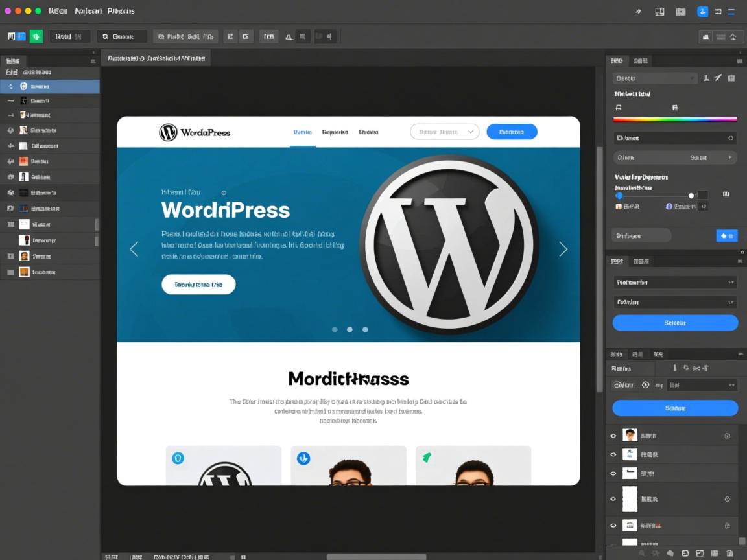
Task: Open the first dropdown above the upper blue button
Action: click(x=674, y=283)
